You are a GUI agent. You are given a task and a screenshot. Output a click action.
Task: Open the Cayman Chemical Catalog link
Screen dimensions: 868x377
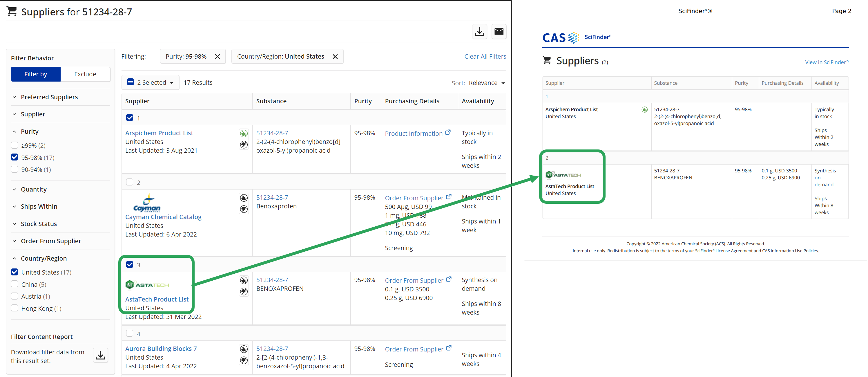163,217
